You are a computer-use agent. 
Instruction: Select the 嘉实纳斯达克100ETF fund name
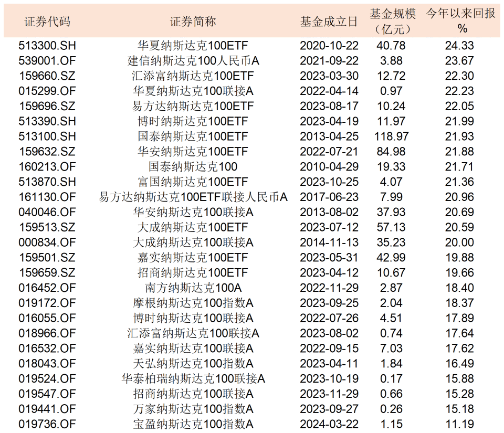194,258
